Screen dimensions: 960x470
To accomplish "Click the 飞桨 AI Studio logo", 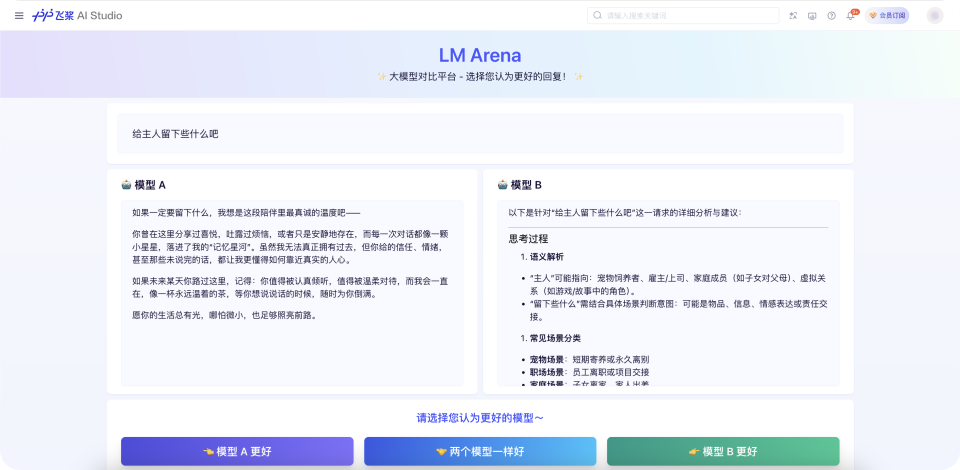I will 77,16.
